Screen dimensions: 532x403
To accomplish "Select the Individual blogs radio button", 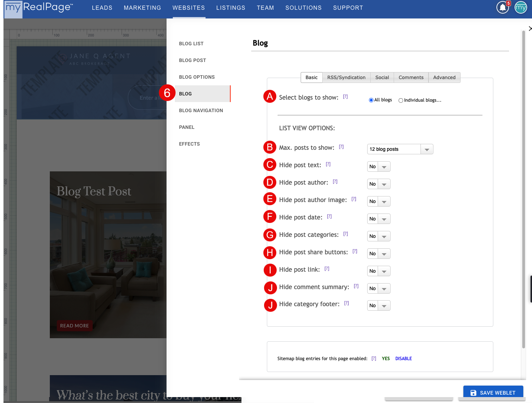I will pos(401,100).
